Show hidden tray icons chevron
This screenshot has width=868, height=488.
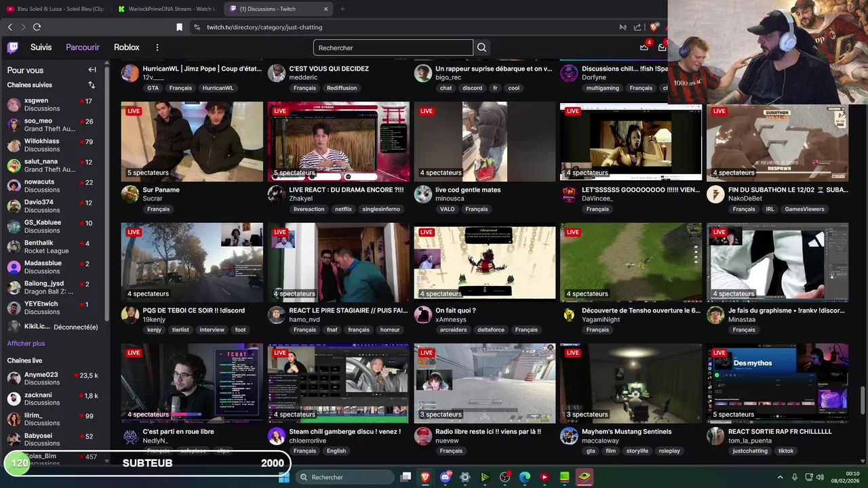(x=780, y=477)
